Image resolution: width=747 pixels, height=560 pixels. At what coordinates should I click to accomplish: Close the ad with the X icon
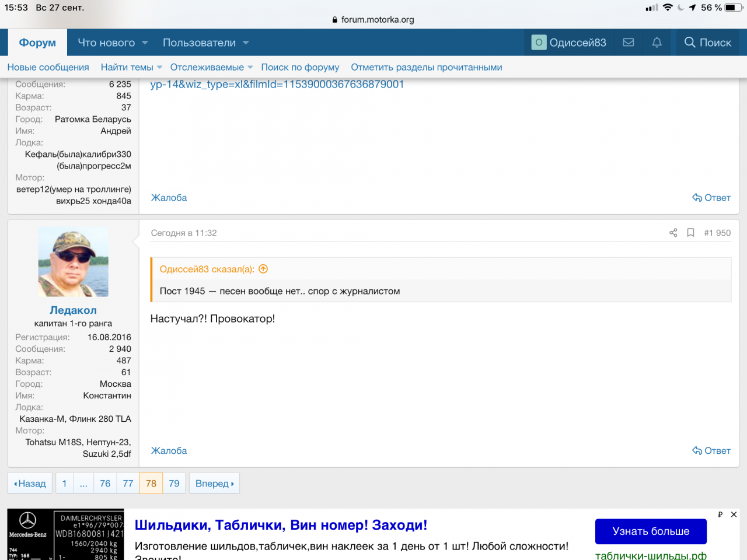click(734, 514)
